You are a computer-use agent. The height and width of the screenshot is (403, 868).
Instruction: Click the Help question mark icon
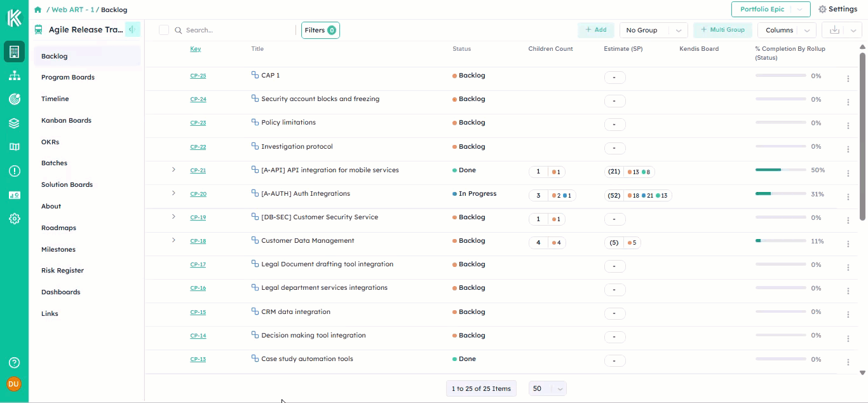pyautogui.click(x=14, y=362)
